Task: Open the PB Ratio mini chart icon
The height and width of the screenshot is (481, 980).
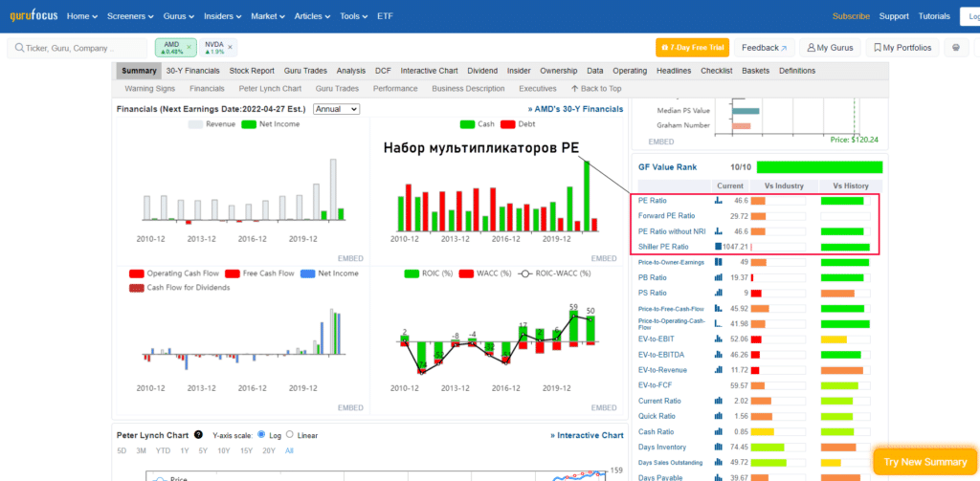Action: pos(719,277)
